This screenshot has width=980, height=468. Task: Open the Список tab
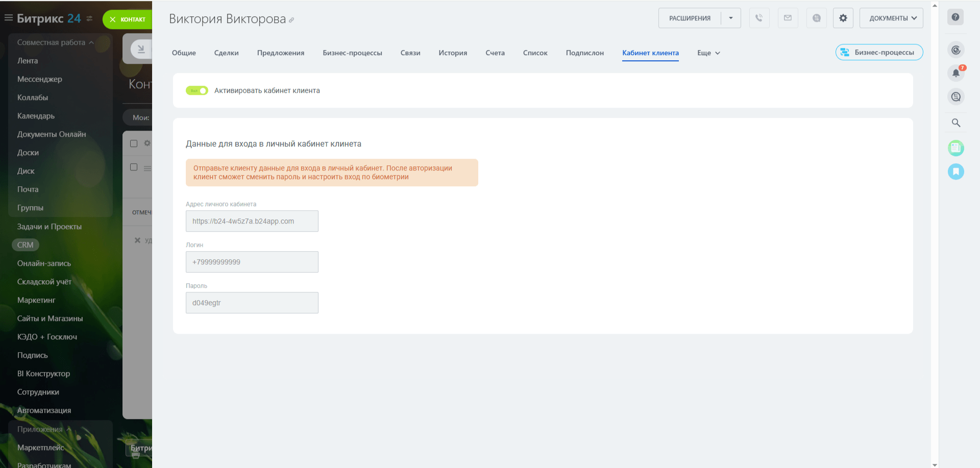click(x=535, y=53)
